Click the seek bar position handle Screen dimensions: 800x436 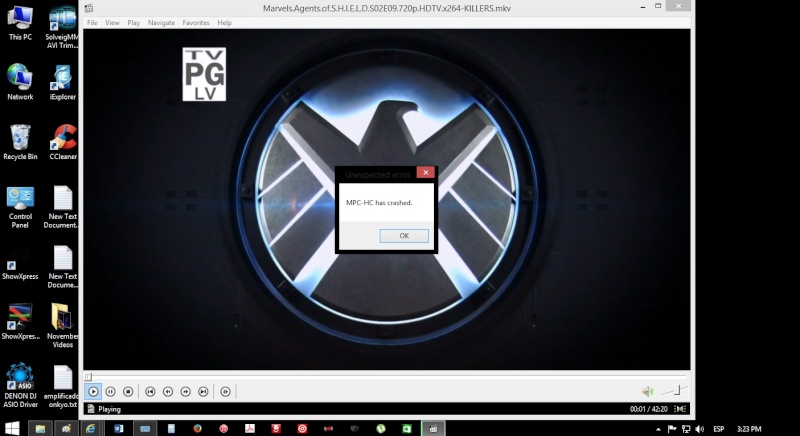point(88,377)
